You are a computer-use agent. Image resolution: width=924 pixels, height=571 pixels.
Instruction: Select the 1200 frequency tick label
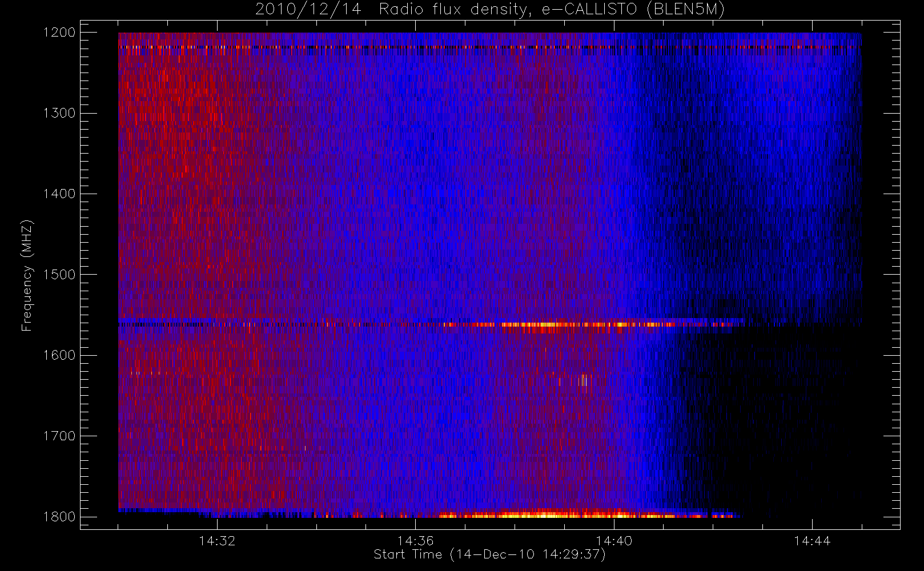coord(59,32)
